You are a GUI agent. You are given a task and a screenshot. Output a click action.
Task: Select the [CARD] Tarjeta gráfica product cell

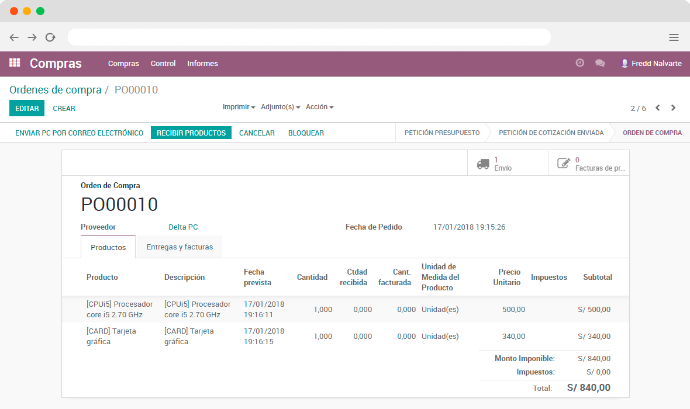111,336
